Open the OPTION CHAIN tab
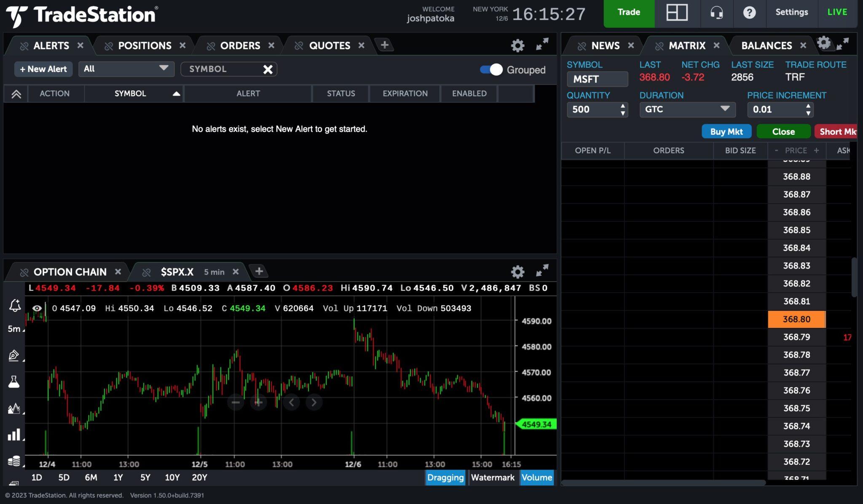The width and height of the screenshot is (863, 504). 70,272
